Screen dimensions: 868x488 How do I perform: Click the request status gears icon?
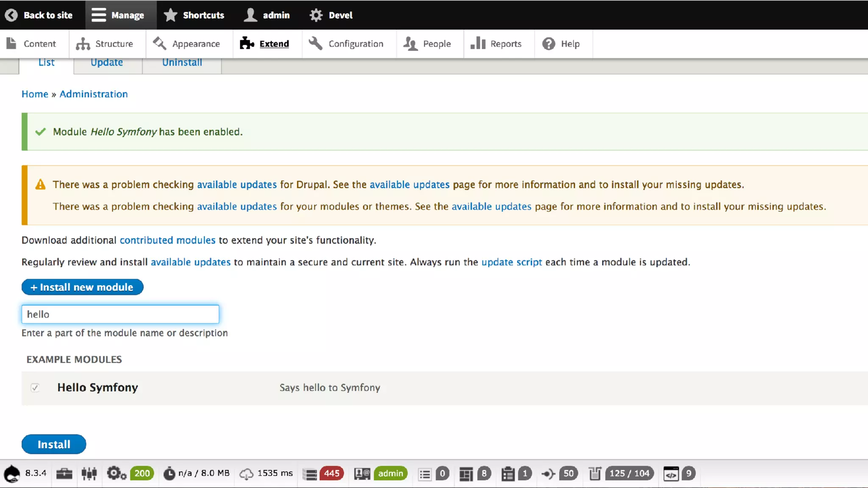pos(116,474)
